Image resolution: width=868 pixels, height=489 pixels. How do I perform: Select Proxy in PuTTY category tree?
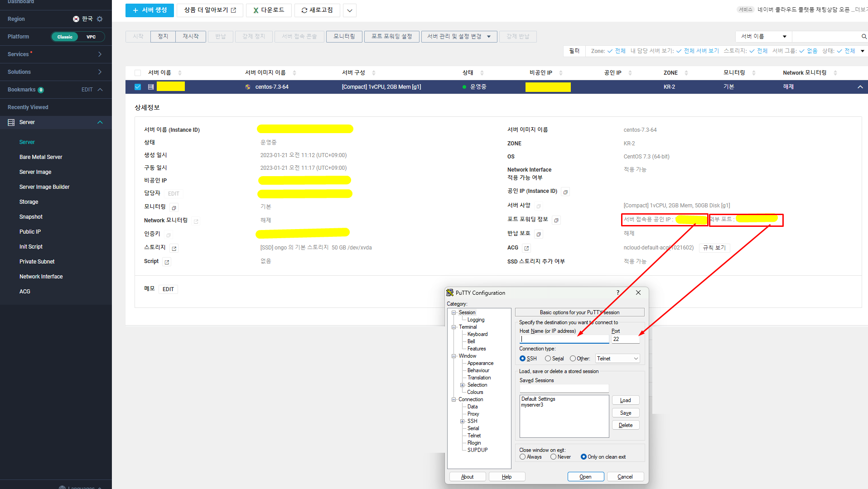[x=473, y=414]
